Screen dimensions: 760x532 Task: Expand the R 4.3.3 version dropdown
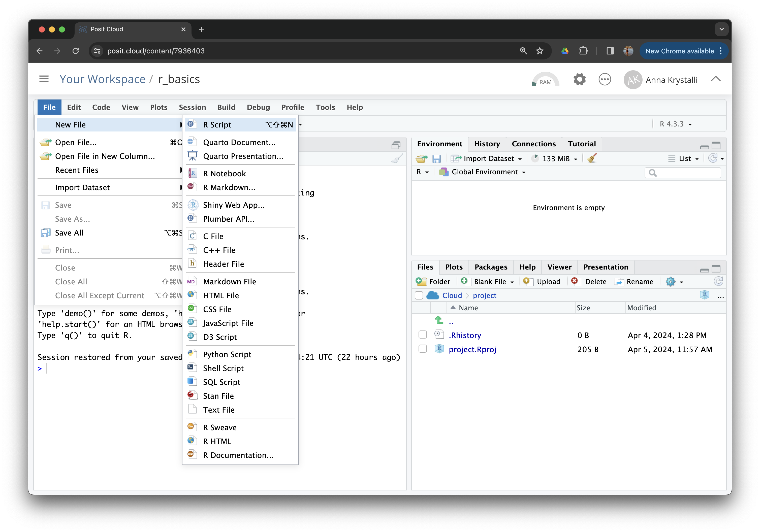(676, 124)
